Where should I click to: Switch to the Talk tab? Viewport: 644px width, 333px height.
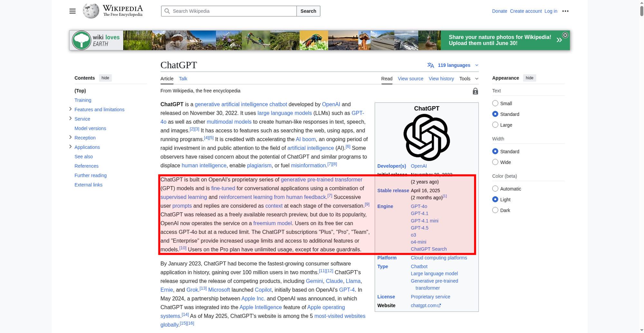click(x=183, y=79)
